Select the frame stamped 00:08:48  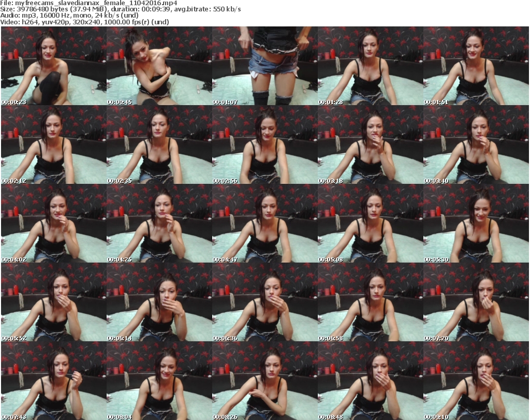371,381
